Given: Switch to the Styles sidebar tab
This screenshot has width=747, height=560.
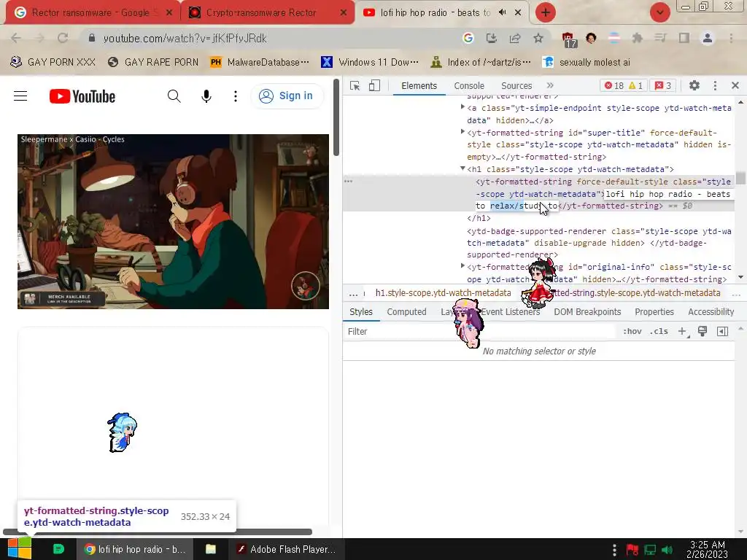Looking at the screenshot, I should pyautogui.click(x=360, y=312).
